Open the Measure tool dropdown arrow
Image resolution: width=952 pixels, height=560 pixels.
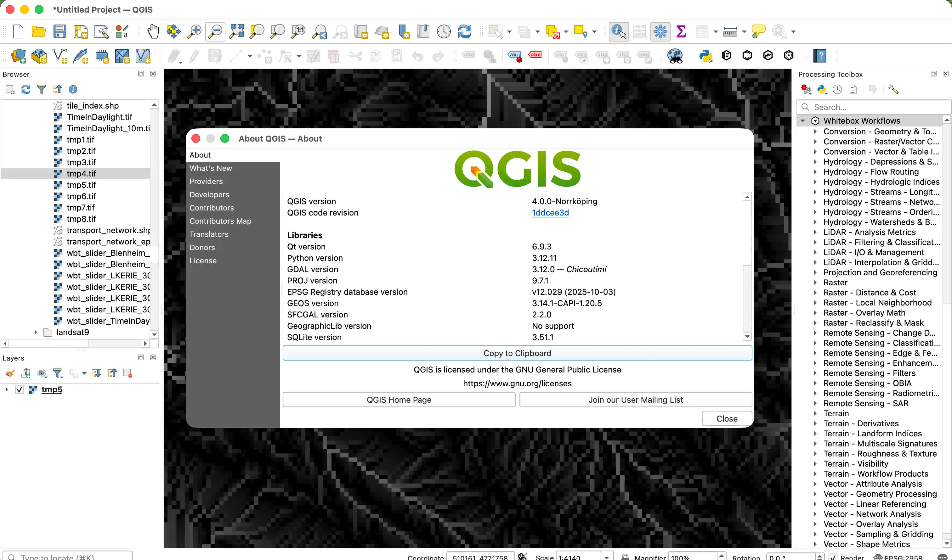[744, 32]
